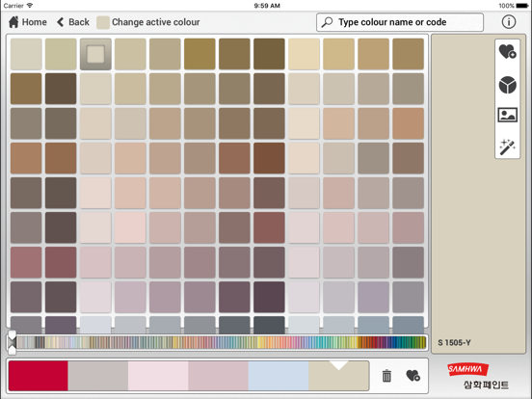Select the dusty pink palette colour
The width and height of the screenshot is (532, 399).
(219, 376)
